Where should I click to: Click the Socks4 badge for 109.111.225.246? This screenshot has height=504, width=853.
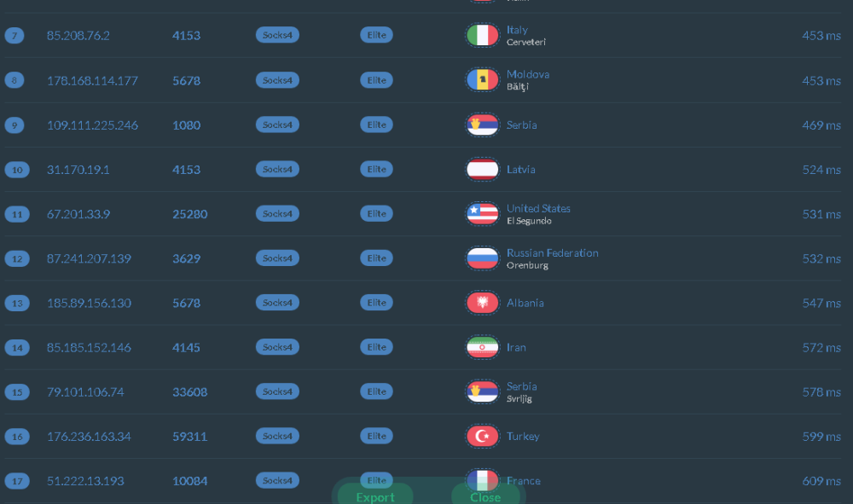(277, 125)
